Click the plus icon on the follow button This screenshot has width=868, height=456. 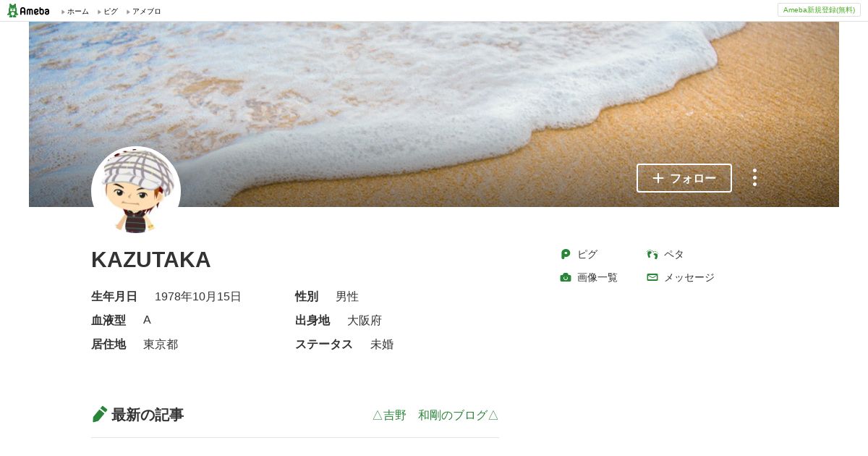pyautogui.click(x=658, y=178)
